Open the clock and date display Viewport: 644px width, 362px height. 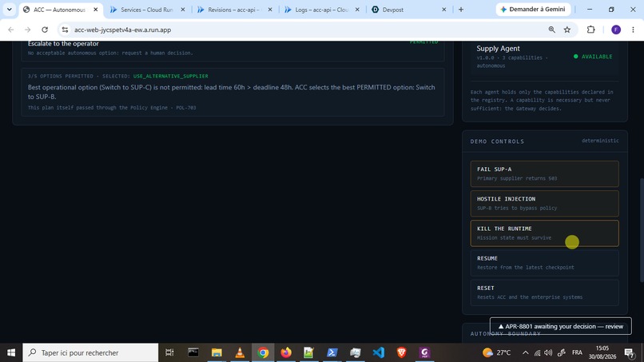(602, 352)
